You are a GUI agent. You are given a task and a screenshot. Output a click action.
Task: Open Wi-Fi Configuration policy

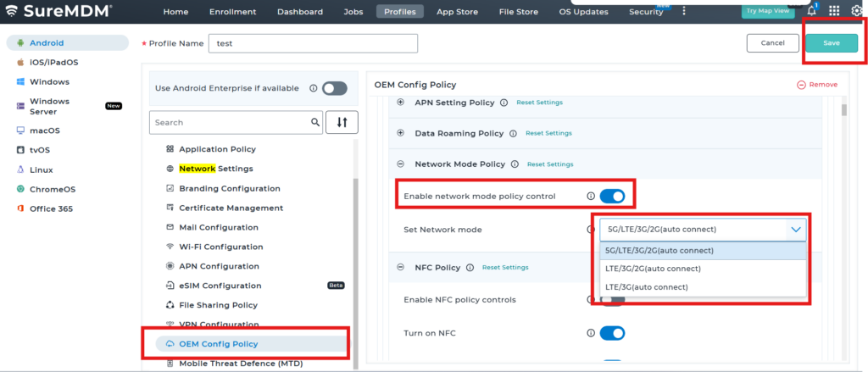221,247
